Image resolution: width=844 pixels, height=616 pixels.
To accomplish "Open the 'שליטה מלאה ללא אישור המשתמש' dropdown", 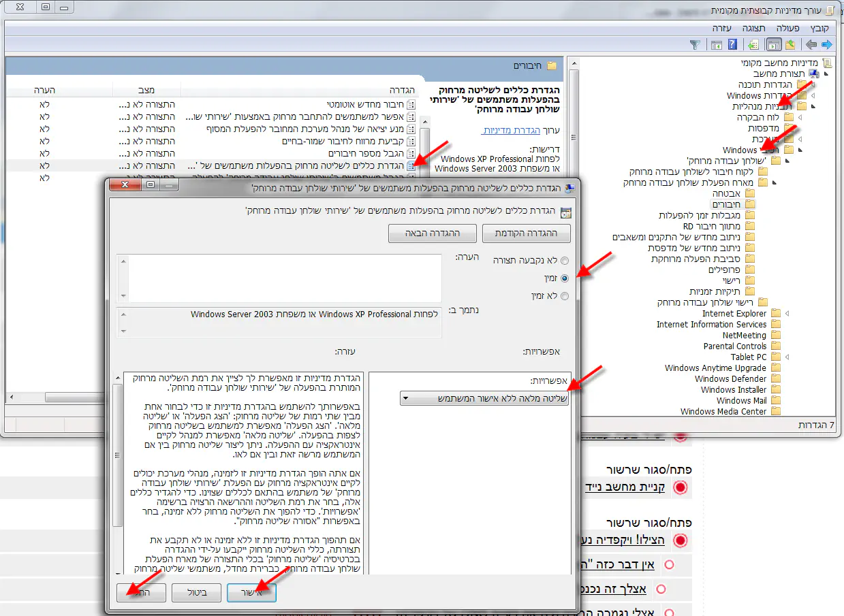I will [x=484, y=399].
